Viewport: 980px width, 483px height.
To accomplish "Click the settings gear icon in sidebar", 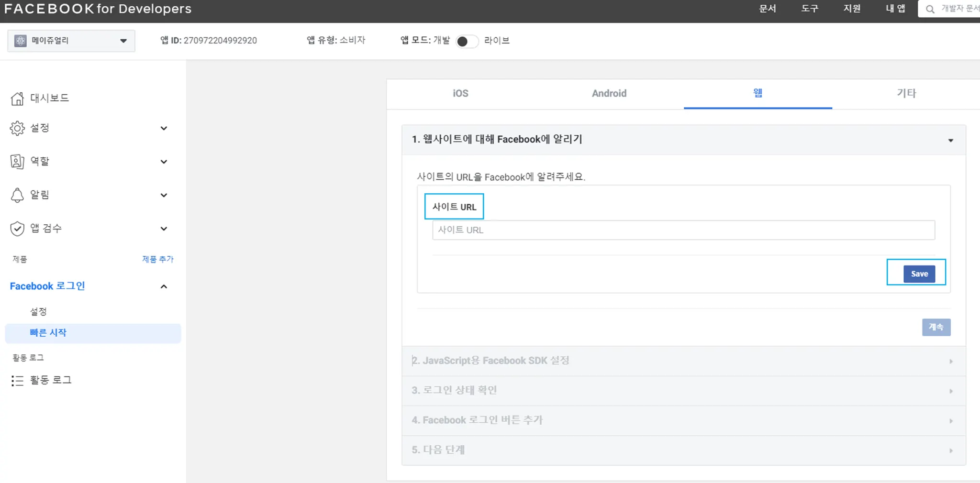I will 17,128.
